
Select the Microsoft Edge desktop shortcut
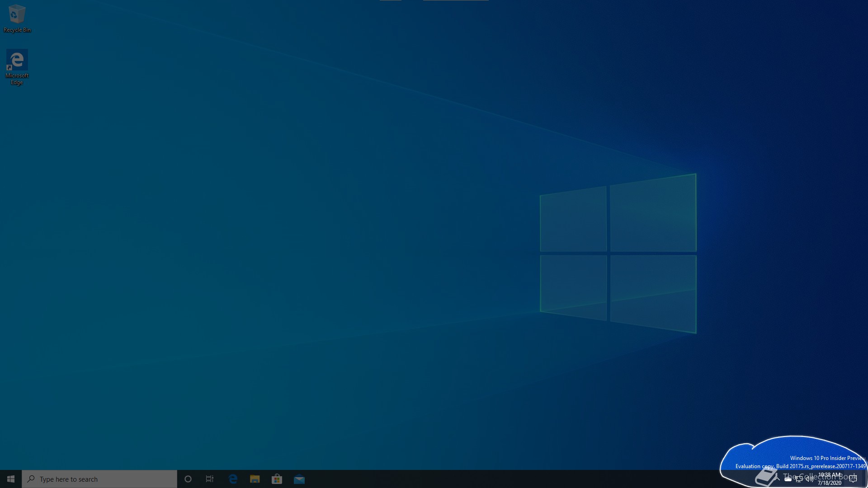tap(17, 67)
